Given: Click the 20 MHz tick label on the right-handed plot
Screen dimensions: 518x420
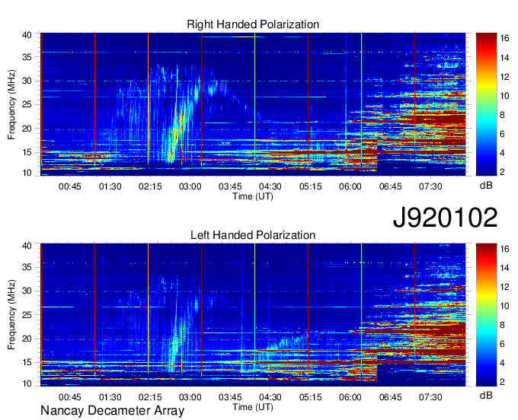Looking at the screenshot, I should (x=27, y=129).
